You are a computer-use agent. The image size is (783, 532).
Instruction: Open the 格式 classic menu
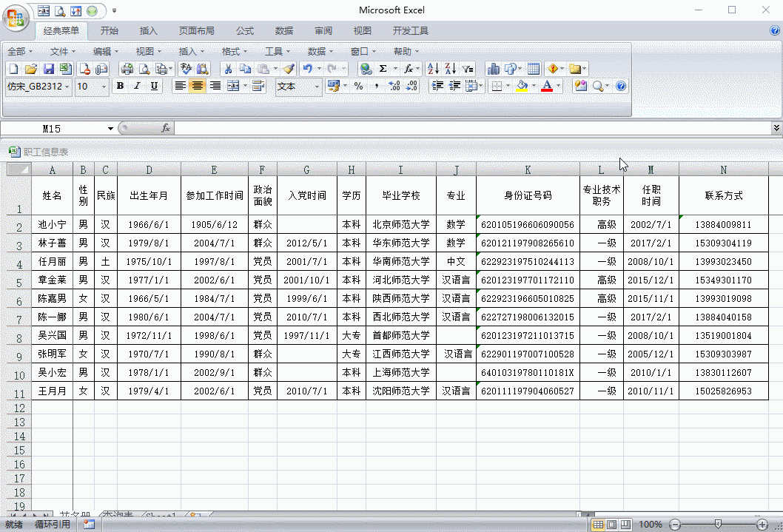[234, 51]
